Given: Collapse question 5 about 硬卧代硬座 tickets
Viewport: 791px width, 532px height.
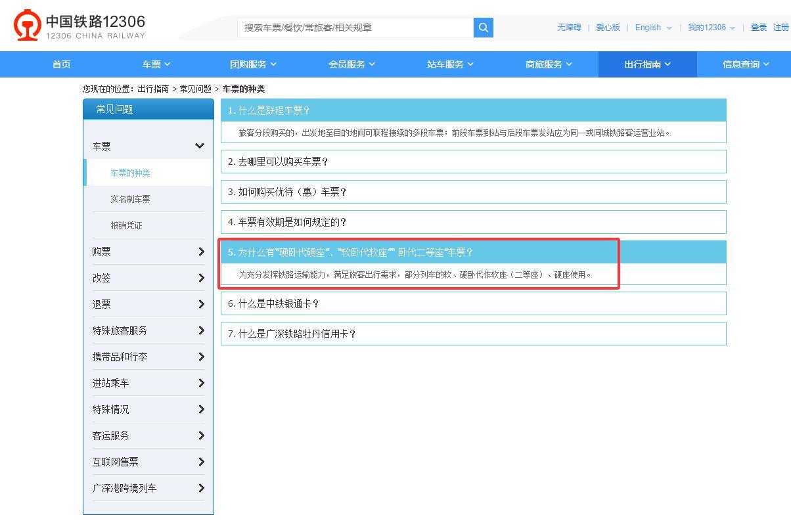Looking at the screenshot, I should [474, 252].
